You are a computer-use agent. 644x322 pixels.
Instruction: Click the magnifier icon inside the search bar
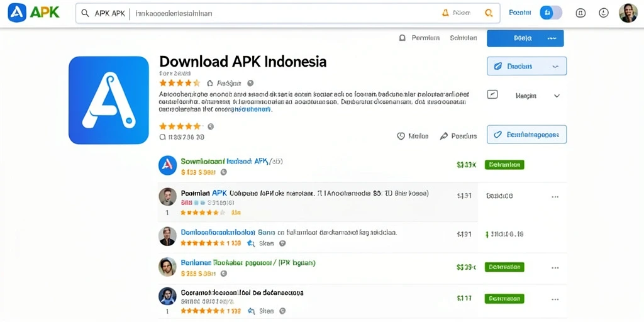[85, 13]
